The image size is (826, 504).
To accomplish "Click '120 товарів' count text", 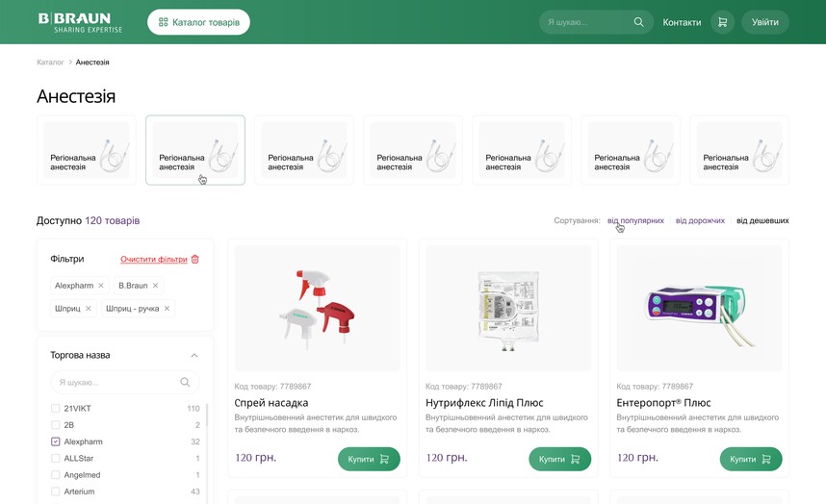I will click(113, 220).
